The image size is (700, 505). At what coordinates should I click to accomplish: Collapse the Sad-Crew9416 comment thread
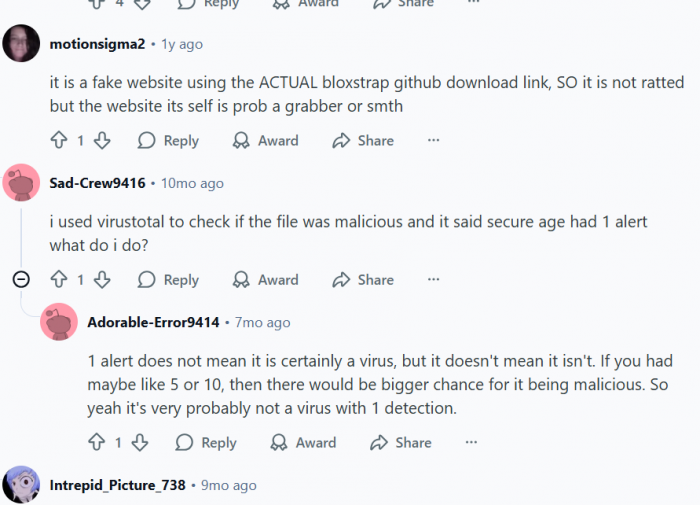[21, 280]
